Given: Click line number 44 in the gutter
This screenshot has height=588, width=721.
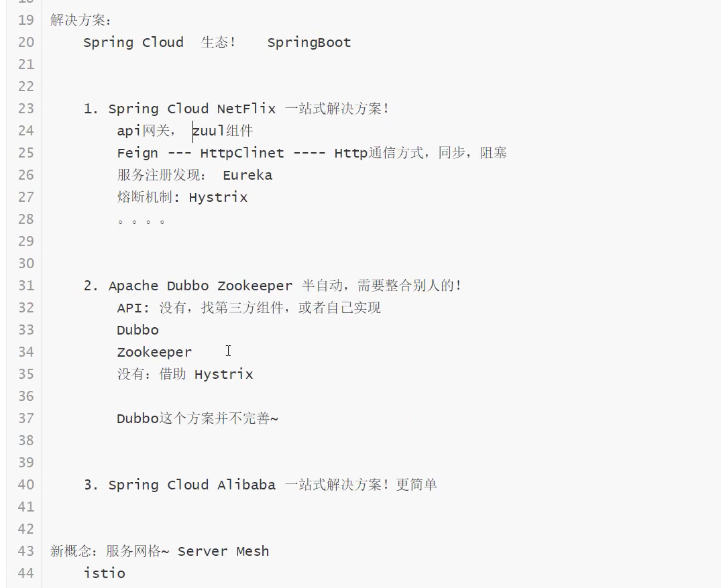Looking at the screenshot, I should tap(25, 573).
